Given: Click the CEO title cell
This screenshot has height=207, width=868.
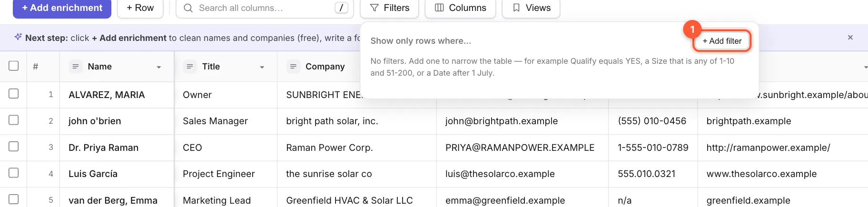Looking at the screenshot, I should click(226, 148).
